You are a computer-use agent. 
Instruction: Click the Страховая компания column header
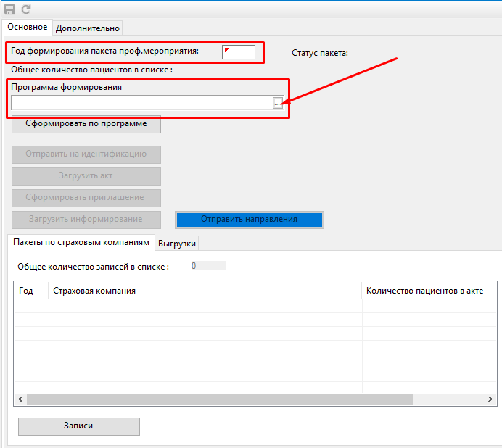tap(94, 291)
